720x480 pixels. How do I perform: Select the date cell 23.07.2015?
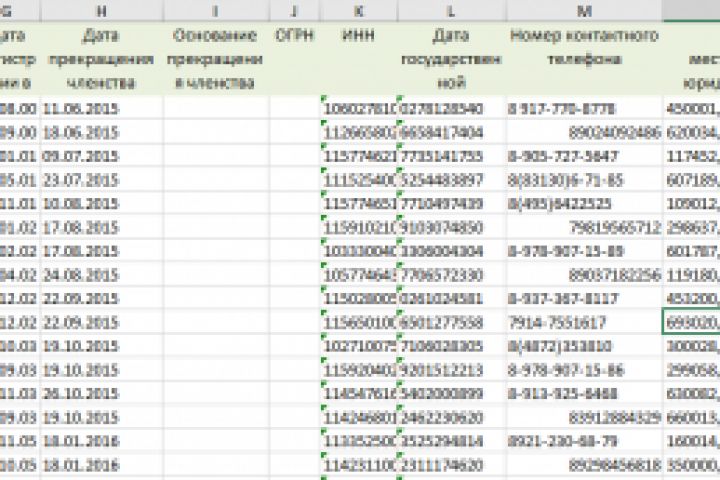pos(101,180)
